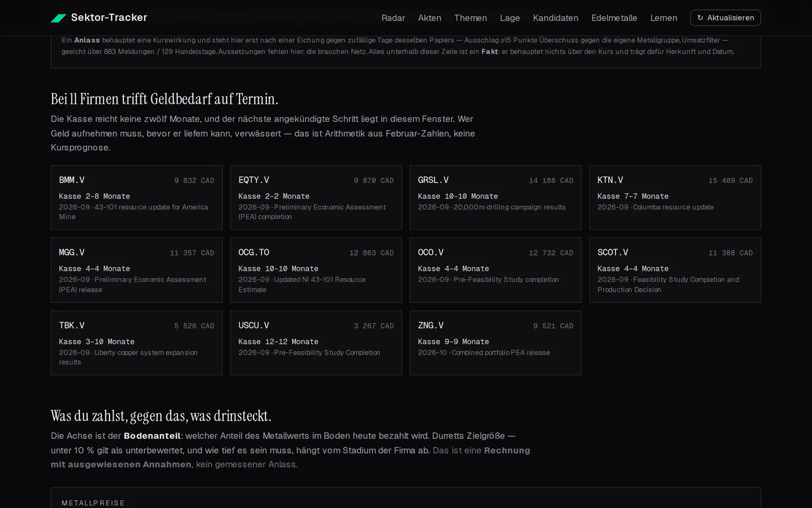Click the 14 188 CAD value
This screenshot has height=508, width=812.
click(x=551, y=181)
